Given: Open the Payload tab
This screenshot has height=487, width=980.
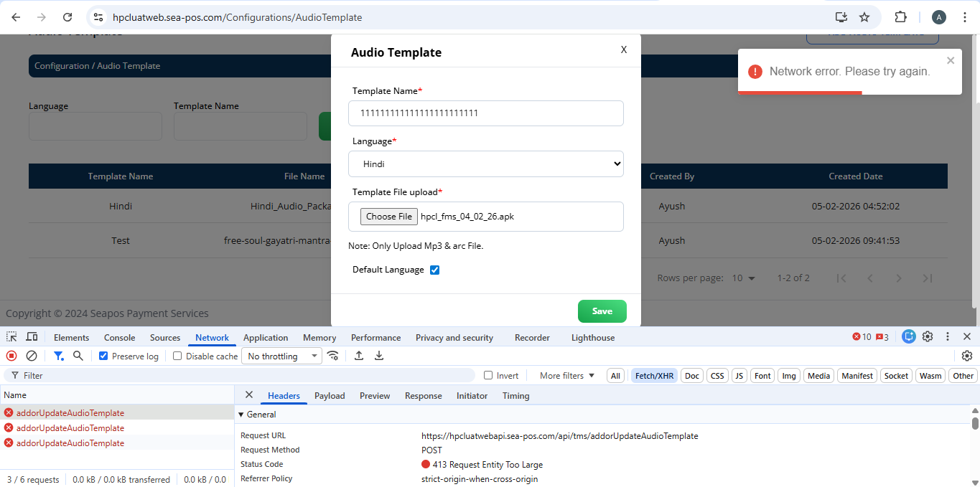Looking at the screenshot, I should coord(330,396).
